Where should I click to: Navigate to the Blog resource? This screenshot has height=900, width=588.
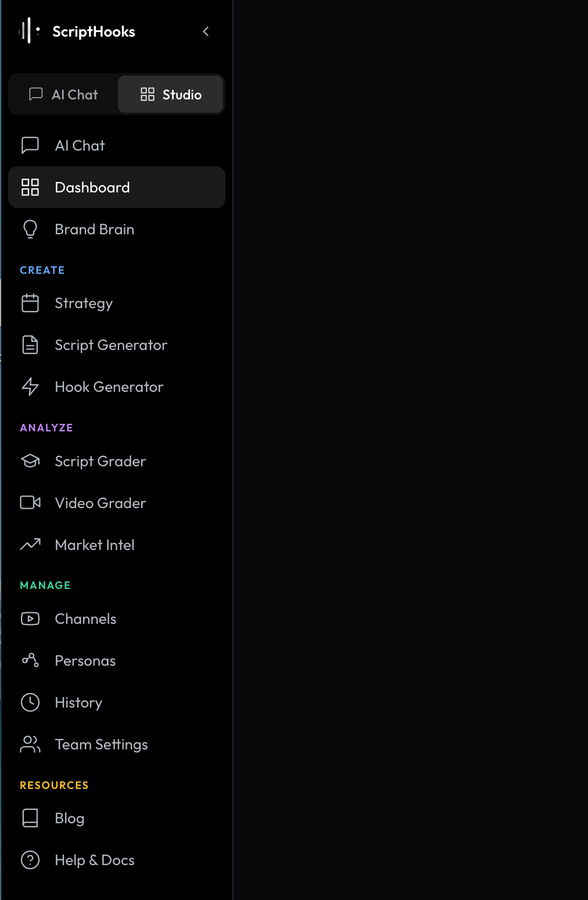69,818
